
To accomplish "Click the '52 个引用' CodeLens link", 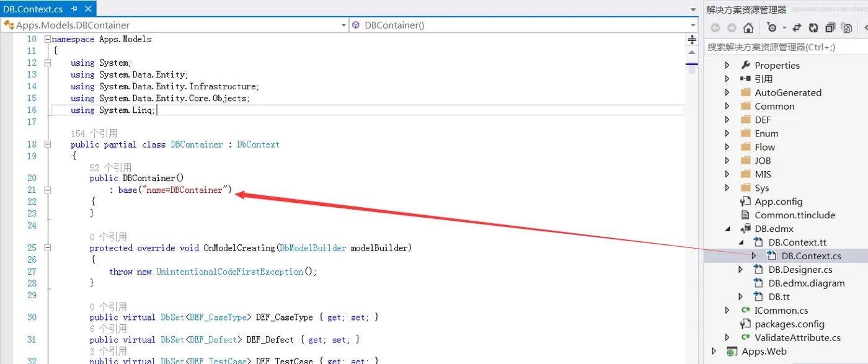I will tap(110, 167).
